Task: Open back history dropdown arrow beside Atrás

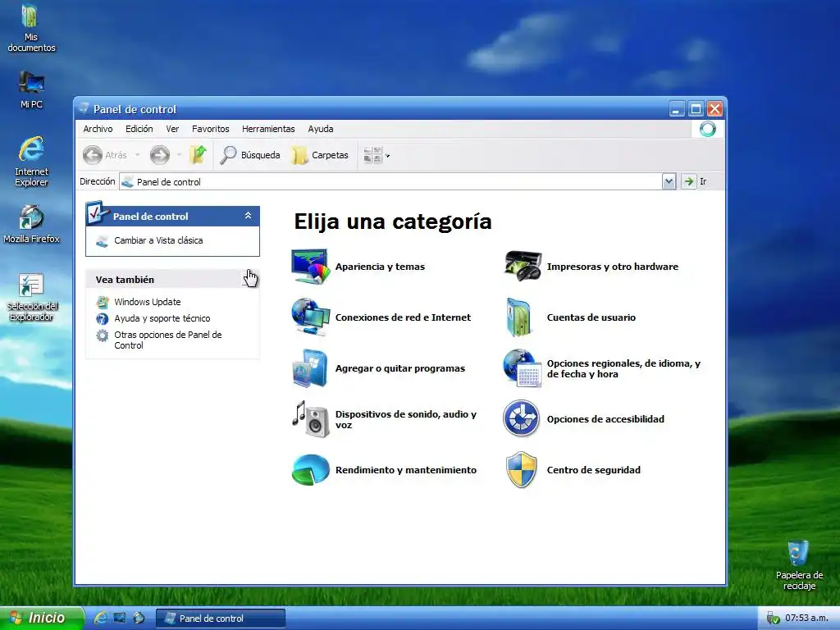Action: tap(138, 155)
